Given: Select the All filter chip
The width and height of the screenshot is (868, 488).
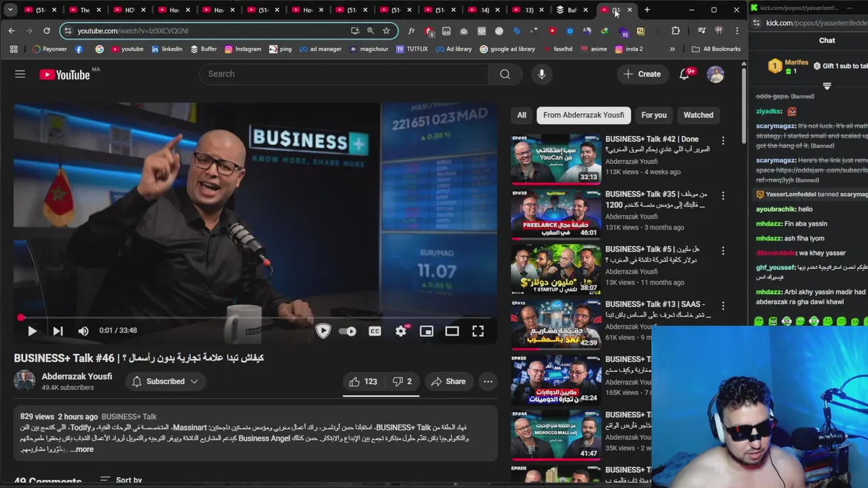Looking at the screenshot, I should [521, 115].
